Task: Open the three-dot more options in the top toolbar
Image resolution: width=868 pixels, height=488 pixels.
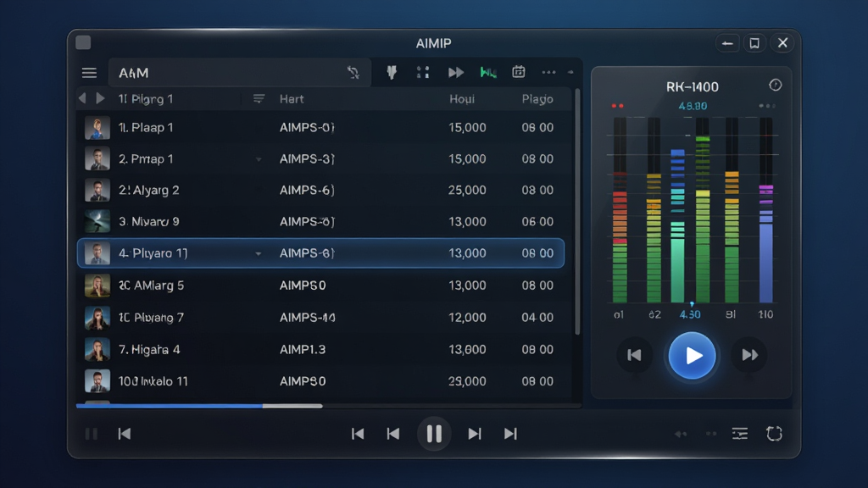Action: pos(548,72)
